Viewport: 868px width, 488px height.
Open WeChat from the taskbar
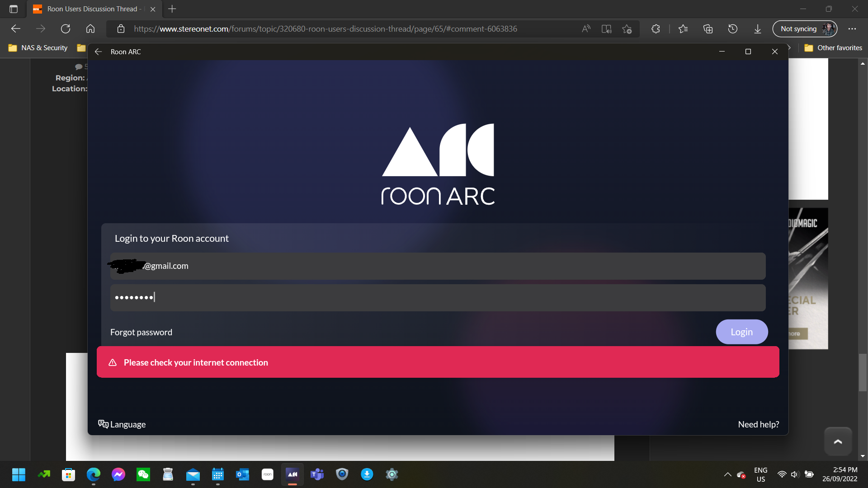[x=143, y=475]
